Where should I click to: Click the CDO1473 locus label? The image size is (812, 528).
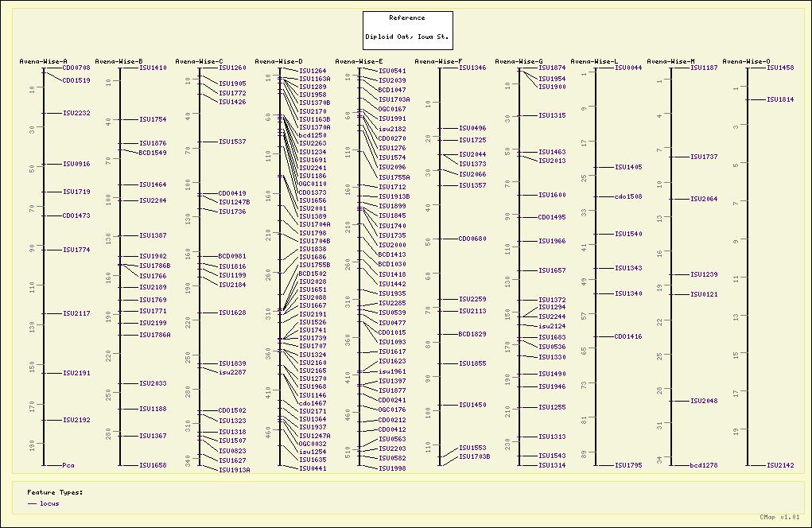point(76,215)
